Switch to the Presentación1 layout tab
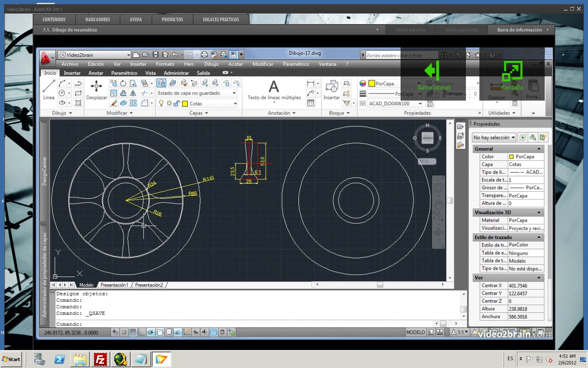This screenshot has width=588, height=368. click(x=114, y=285)
